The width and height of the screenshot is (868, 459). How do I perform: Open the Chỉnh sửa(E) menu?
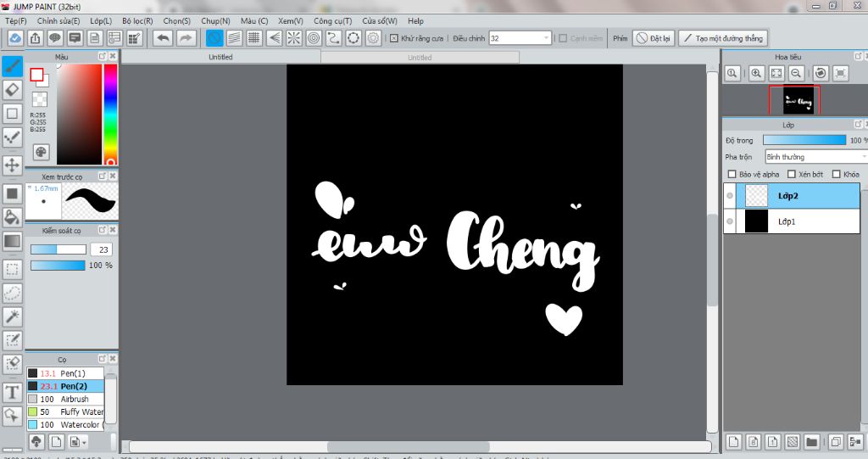tap(58, 21)
